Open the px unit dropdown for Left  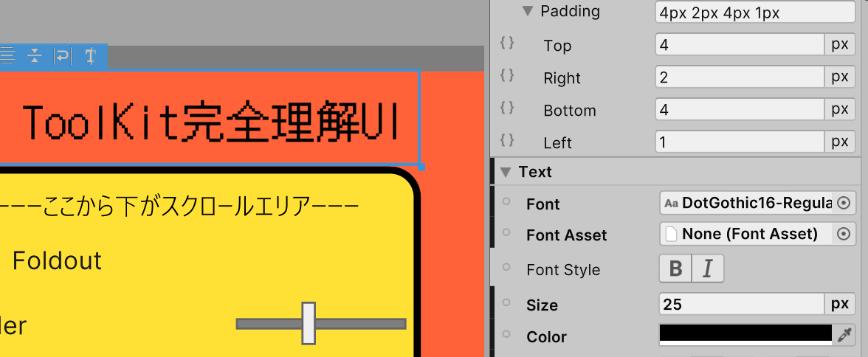(840, 142)
